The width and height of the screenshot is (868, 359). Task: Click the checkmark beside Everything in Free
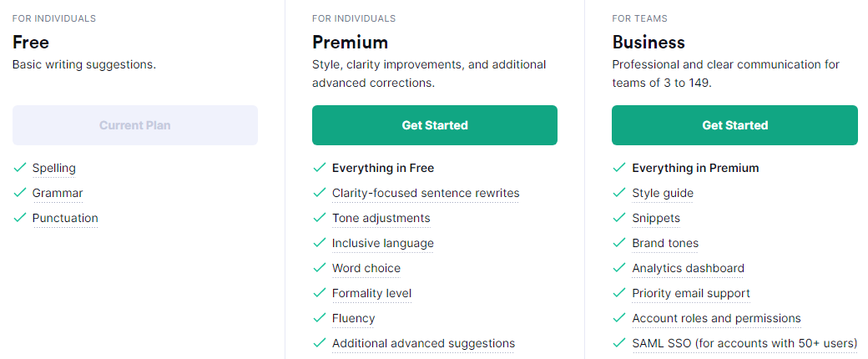pyautogui.click(x=320, y=168)
